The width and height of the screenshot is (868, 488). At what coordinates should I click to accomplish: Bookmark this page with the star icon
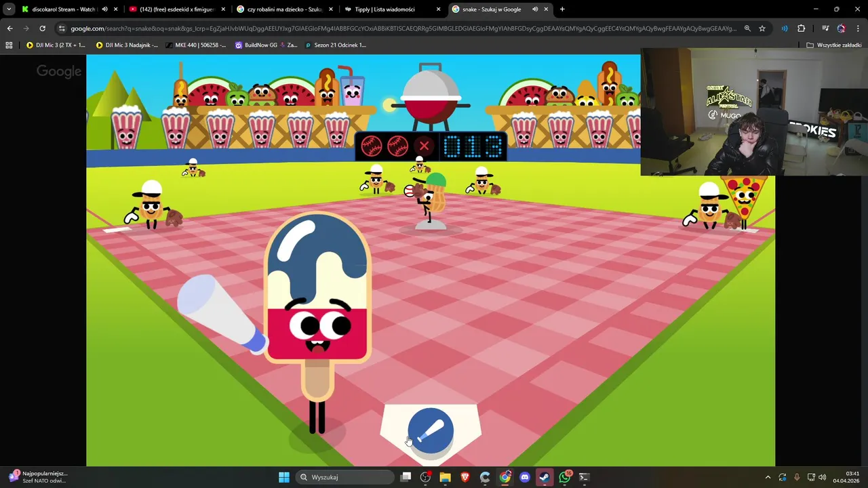(x=762, y=28)
